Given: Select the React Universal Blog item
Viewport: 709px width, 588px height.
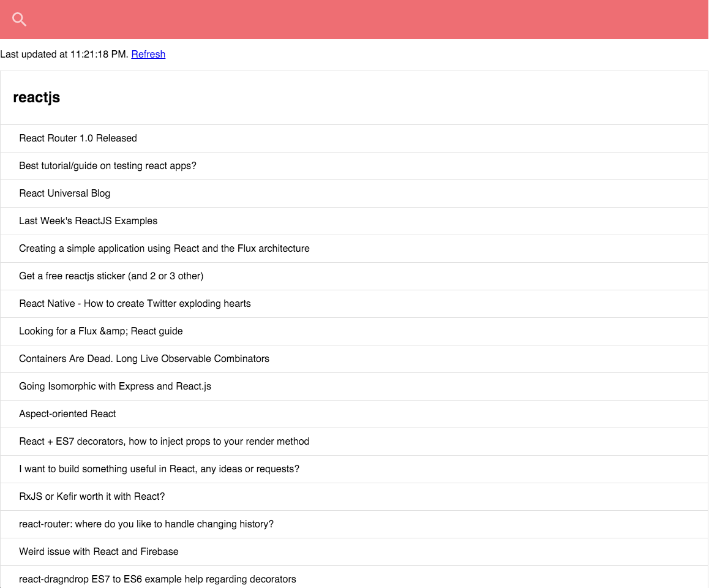Looking at the screenshot, I should pos(354,194).
